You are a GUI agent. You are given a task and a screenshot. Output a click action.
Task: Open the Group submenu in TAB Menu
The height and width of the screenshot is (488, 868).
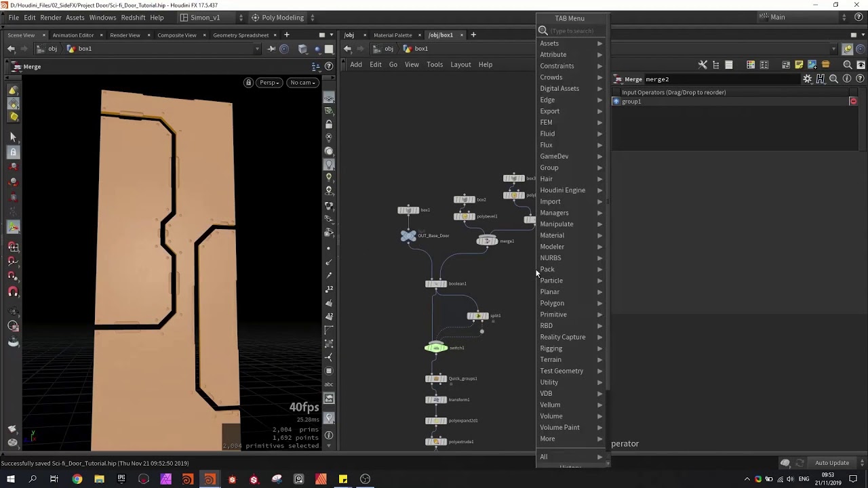click(570, 167)
